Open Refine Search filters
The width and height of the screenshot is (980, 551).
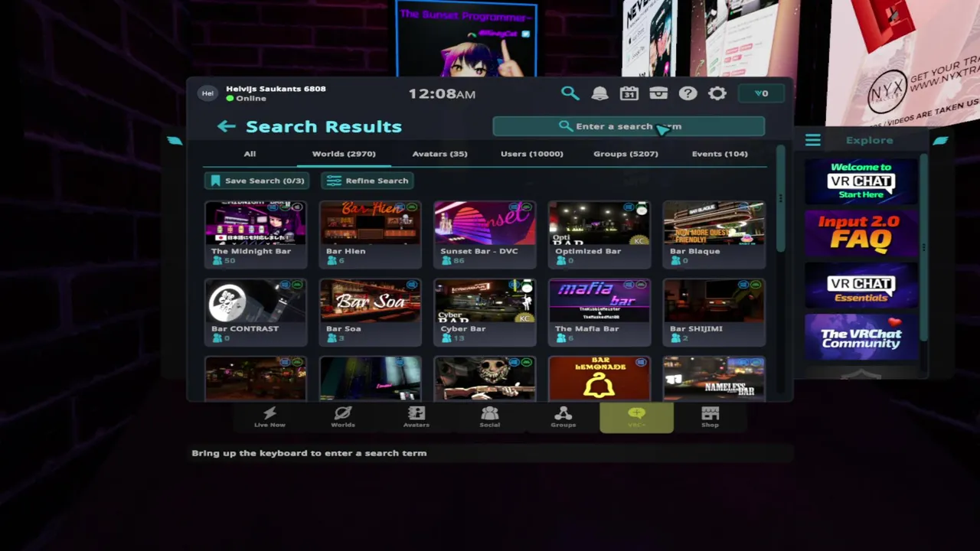(368, 181)
